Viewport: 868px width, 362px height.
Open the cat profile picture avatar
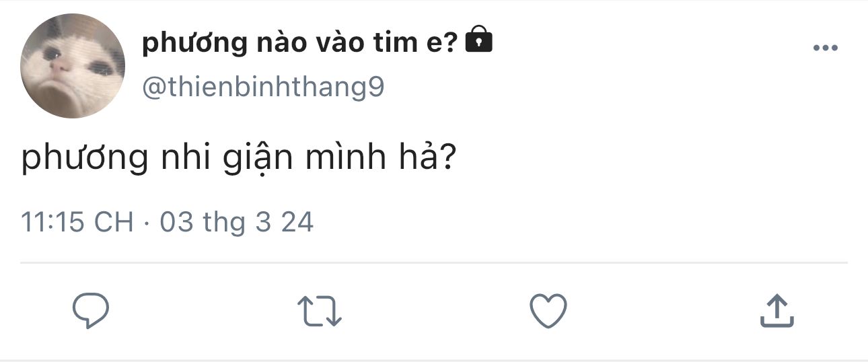pyautogui.click(x=73, y=66)
